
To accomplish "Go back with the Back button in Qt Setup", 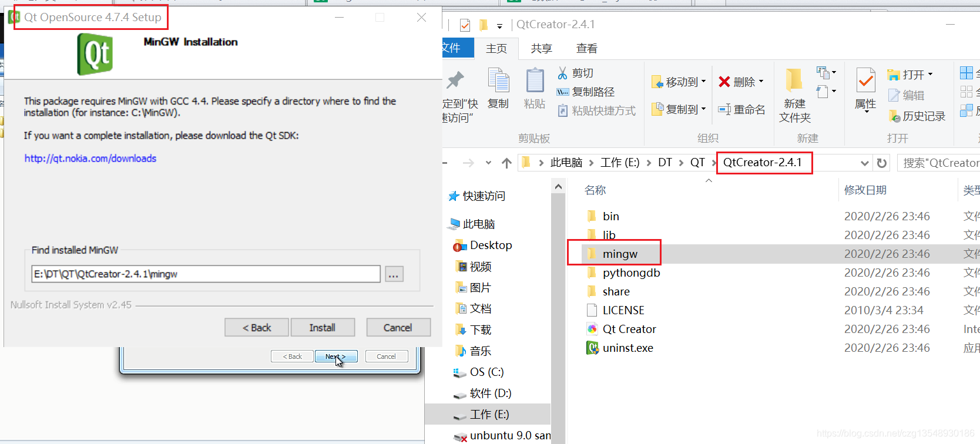I will click(257, 328).
